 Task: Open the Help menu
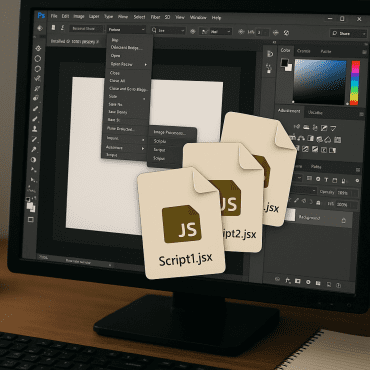coord(216,18)
